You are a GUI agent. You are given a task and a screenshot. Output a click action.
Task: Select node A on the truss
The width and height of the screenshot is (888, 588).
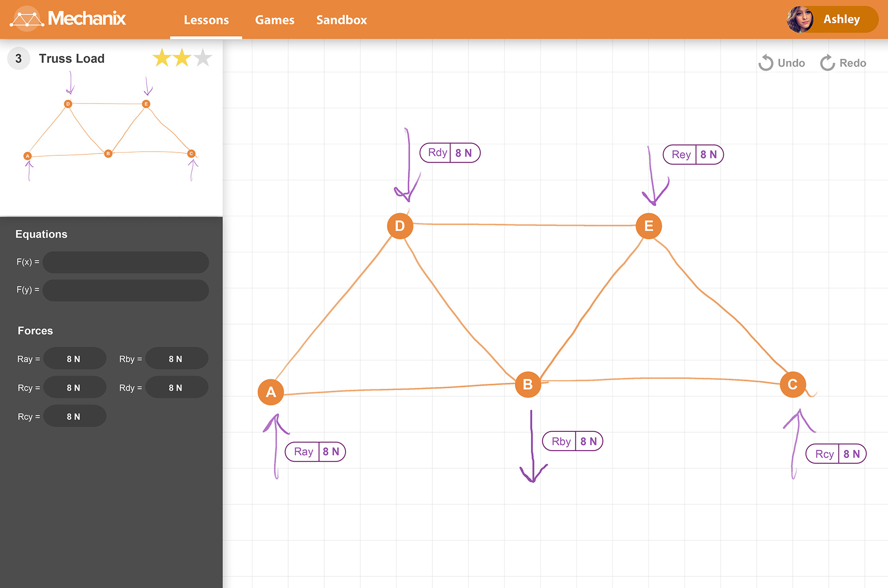tap(271, 392)
